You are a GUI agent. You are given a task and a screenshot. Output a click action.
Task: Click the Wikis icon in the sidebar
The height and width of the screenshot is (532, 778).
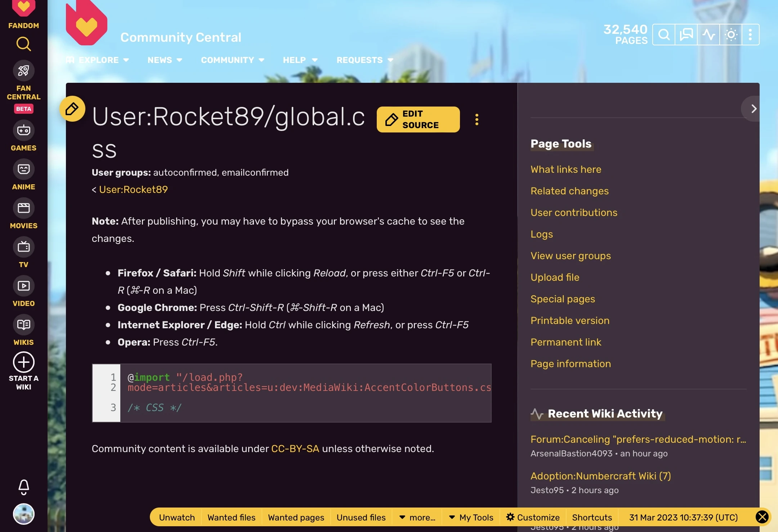(x=23, y=325)
